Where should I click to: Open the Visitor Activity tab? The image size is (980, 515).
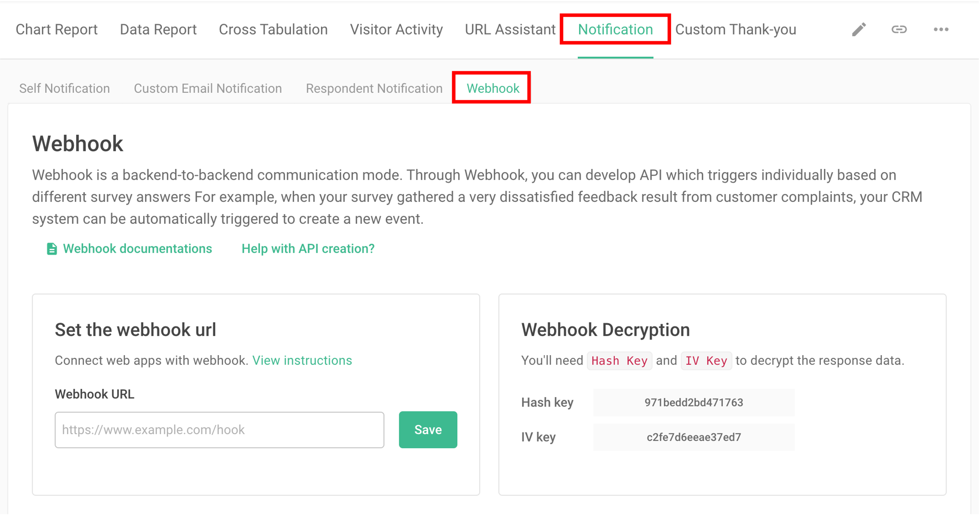(396, 29)
